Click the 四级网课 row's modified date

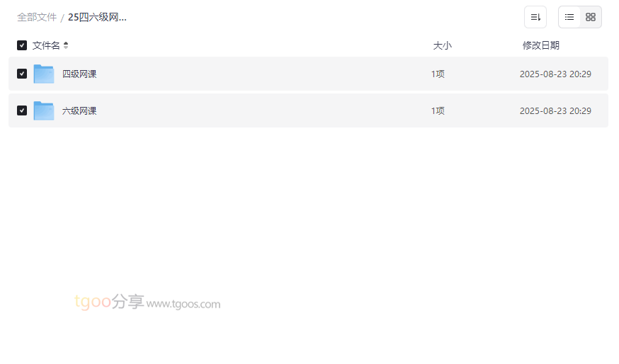pyautogui.click(x=555, y=74)
